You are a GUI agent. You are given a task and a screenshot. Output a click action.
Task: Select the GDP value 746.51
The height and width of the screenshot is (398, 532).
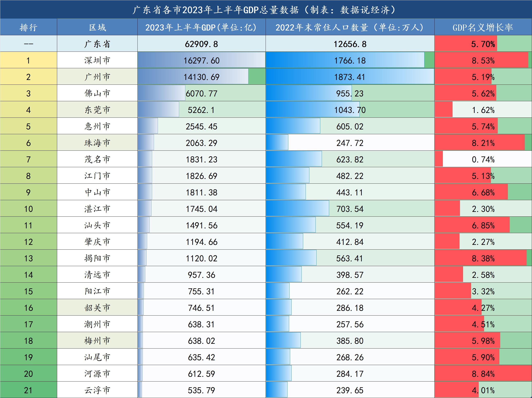[201, 308]
